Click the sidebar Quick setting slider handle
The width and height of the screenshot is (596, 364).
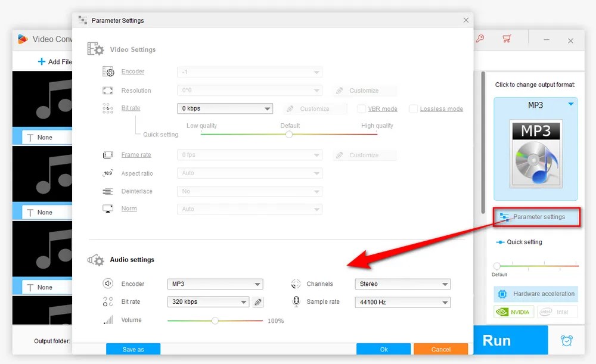497,266
